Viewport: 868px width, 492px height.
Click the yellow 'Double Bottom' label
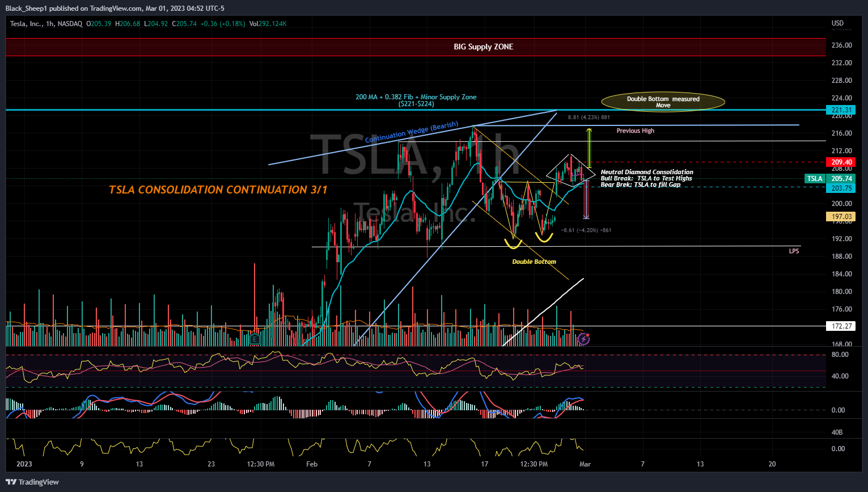pyautogui.click(x=534, y=262)
